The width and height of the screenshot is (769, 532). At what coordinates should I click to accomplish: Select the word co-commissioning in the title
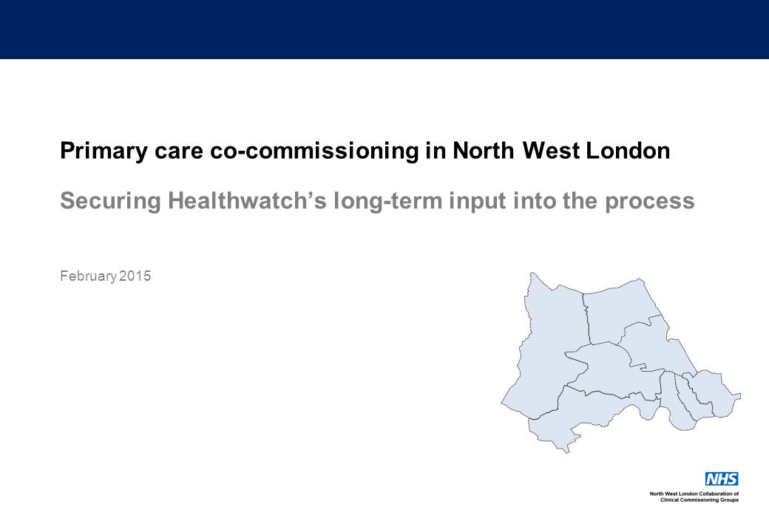coord(314,151)
